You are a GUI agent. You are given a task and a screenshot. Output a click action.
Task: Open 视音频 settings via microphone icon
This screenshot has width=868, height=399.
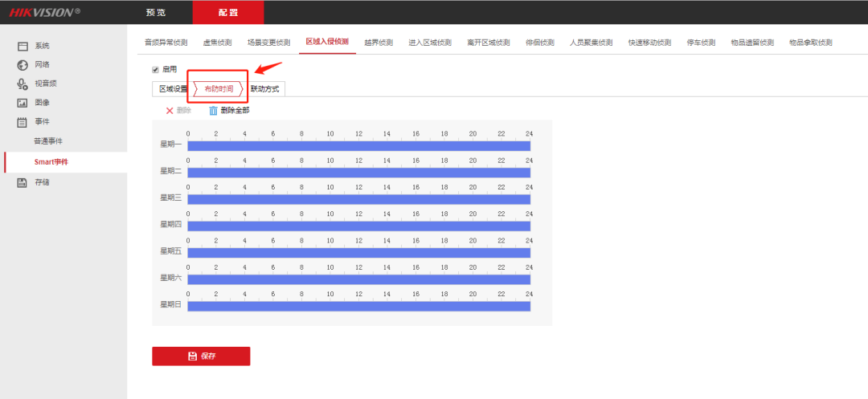[x=23, y=83]
